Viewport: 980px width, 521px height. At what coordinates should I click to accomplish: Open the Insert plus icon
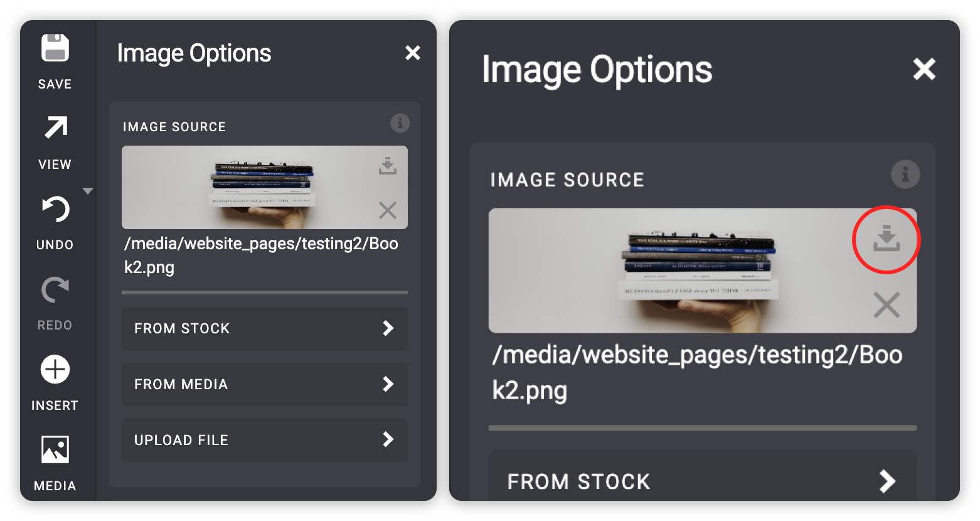pyautogui.click(x=55, y=370)
